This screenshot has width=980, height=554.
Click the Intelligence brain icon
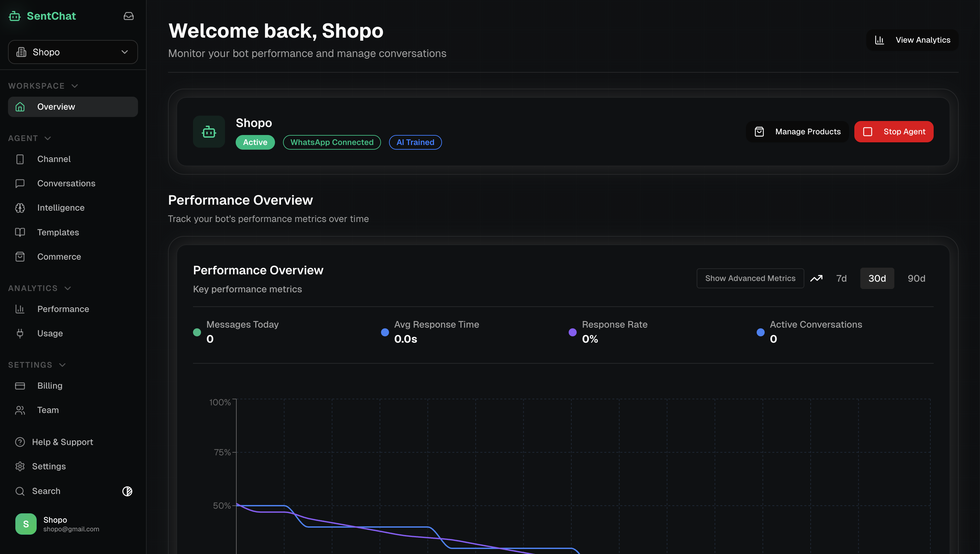pos(20,208)
